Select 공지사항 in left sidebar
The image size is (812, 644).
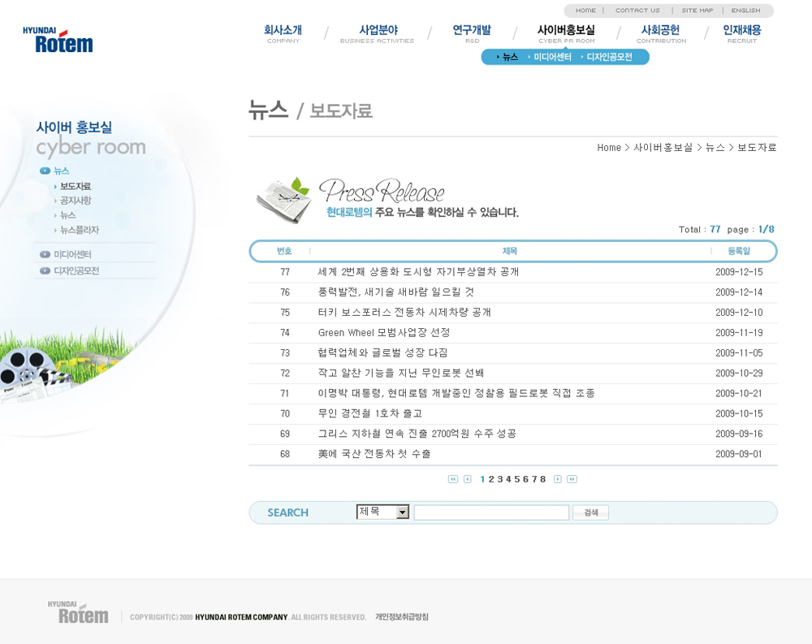pyautogui.click(x=76, y=201)
